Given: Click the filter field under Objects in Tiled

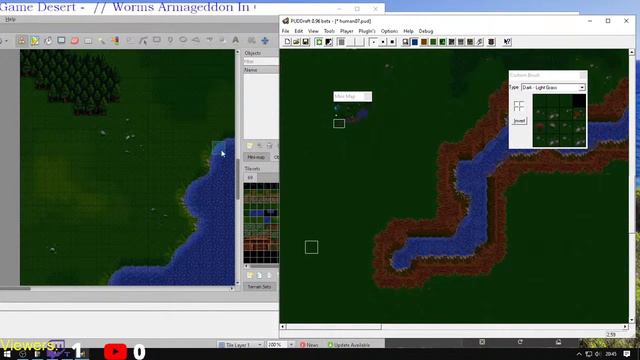Looking at the screenshot, I should tap(261, 61).
